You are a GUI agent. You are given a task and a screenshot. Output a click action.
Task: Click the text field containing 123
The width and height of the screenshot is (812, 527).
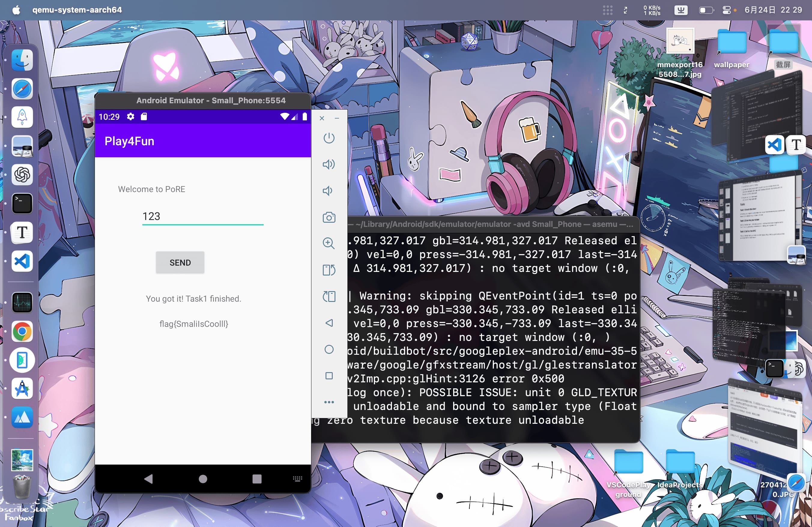[203, 216]
